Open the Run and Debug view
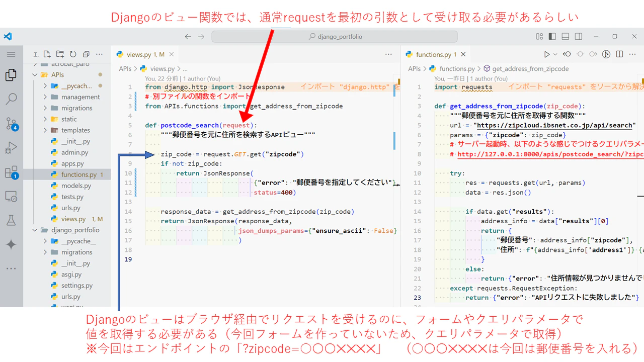 11,148
